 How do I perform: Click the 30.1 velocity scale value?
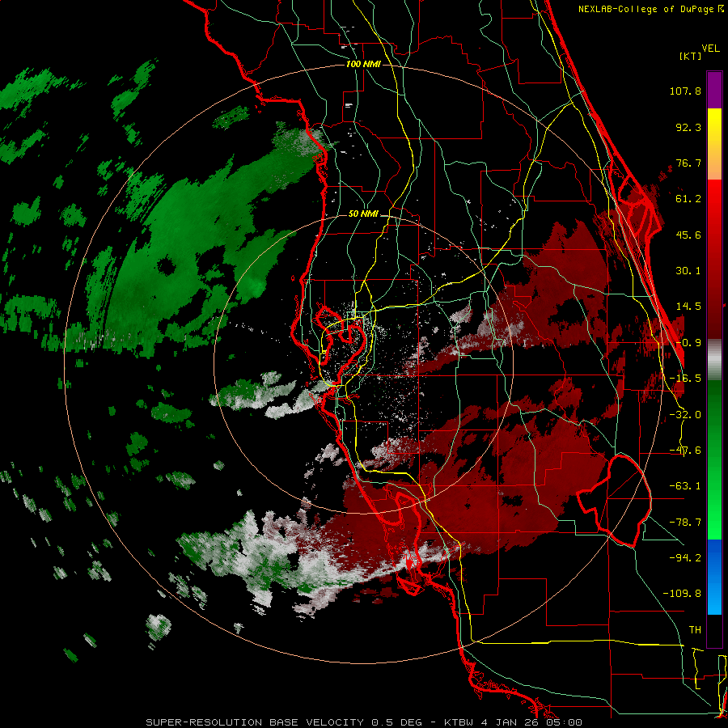(688, 271)
